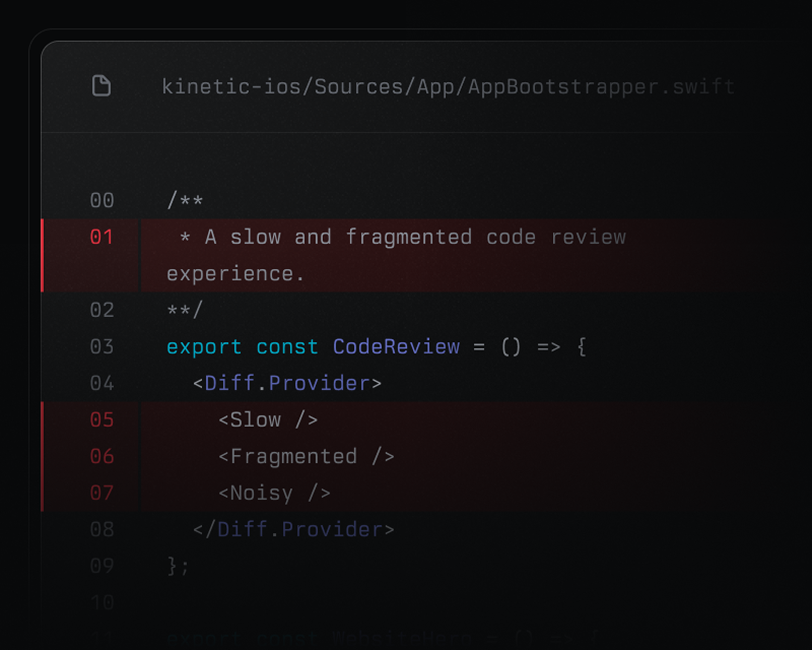The width and height of the screenshot is (812, 650).
Task: Click the red gutter marker beside line 06
Action: [x=44, y=456]
